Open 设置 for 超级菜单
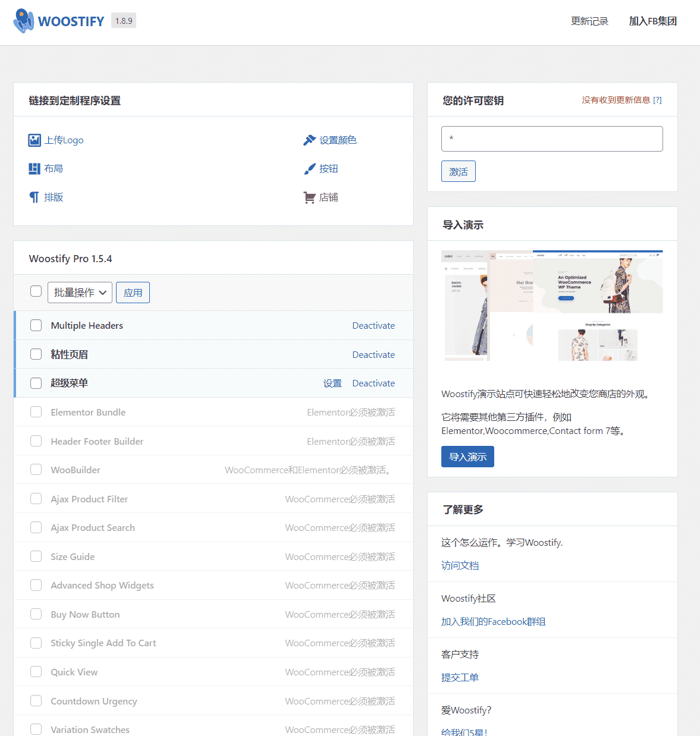Viewport: 700px width, 736px height. (x=332, y=383)
